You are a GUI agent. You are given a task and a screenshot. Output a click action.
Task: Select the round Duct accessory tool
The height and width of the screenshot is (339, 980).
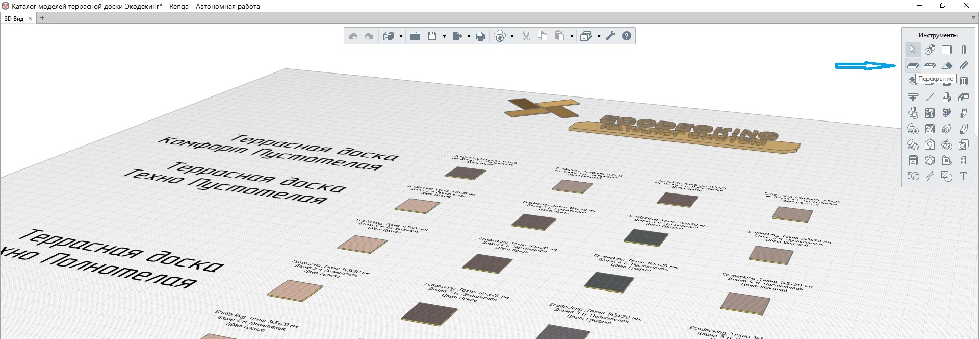point(947,129)
